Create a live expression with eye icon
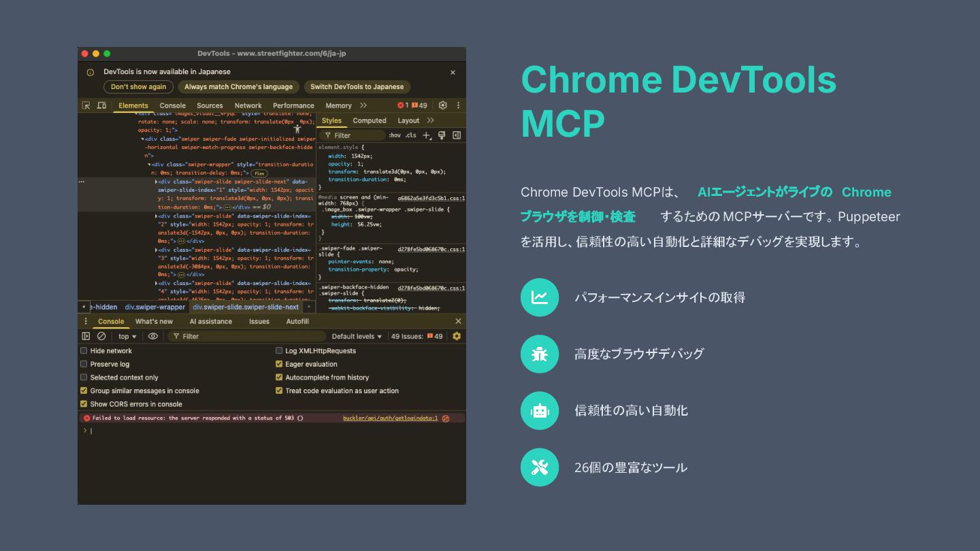The image size is (980, 551). tap(153, 336)
